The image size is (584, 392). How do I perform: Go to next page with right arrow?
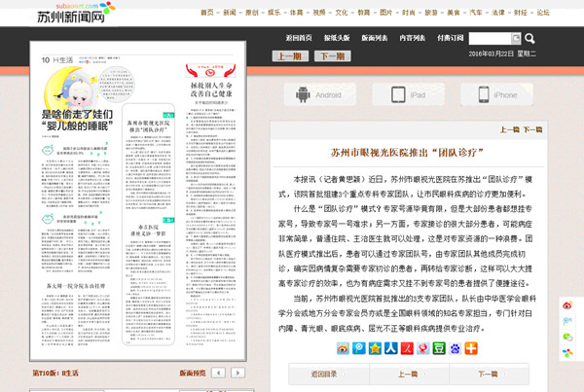point(239,373)
